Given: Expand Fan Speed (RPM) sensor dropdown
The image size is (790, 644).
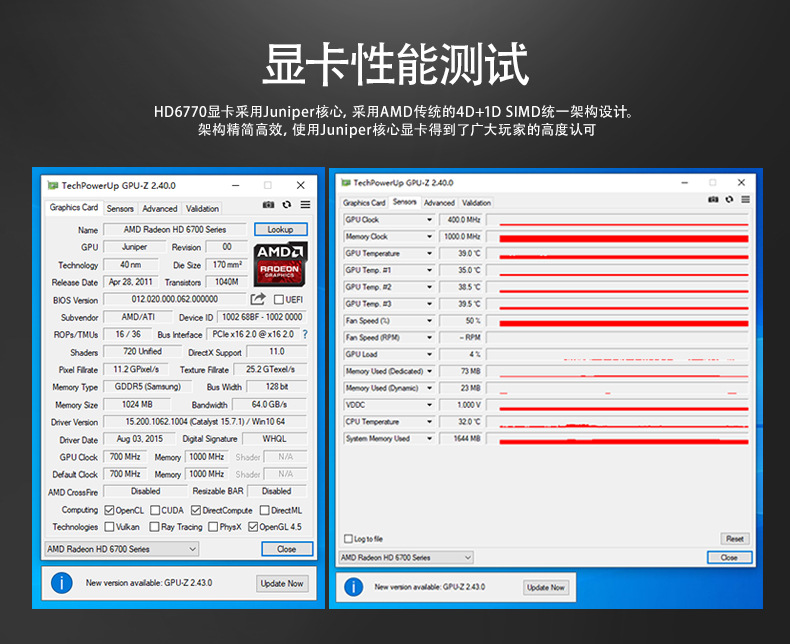Looking at the screenshot, I should [x=429, y=338].
